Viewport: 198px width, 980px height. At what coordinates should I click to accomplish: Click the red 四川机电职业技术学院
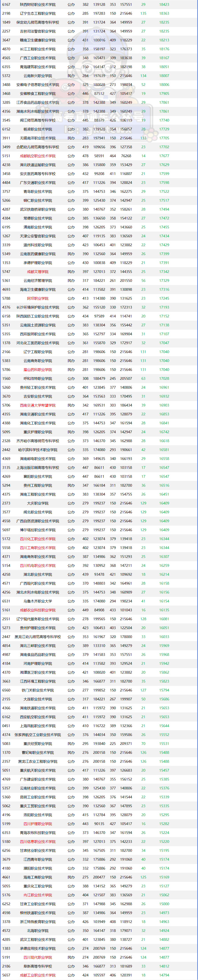38,566
